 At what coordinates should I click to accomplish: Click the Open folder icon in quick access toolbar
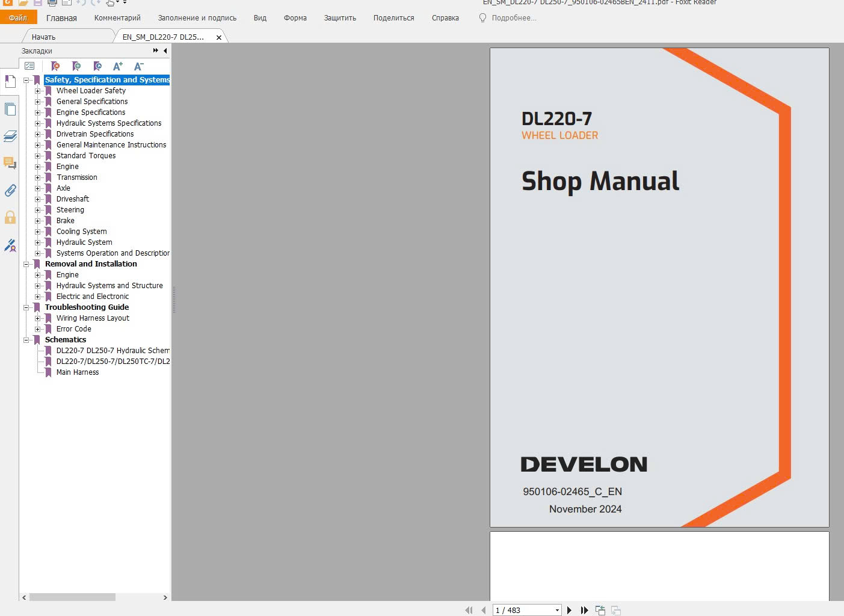[x=23, y=2]
